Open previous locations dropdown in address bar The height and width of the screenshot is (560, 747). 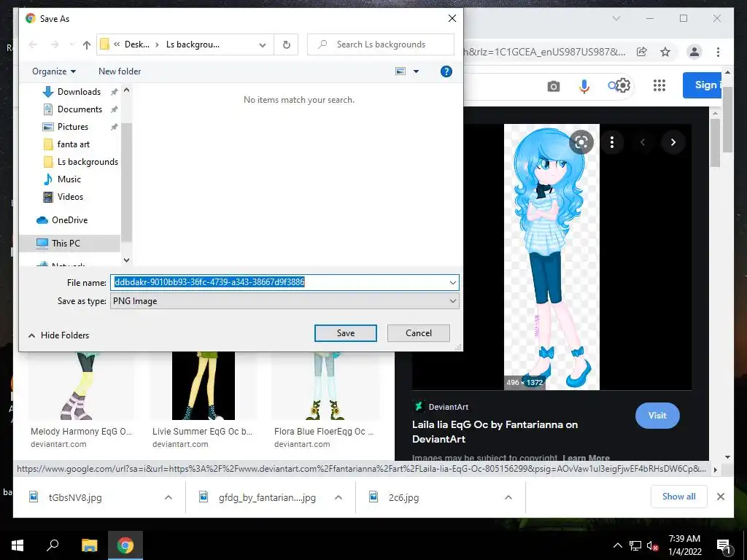(263, 44)
